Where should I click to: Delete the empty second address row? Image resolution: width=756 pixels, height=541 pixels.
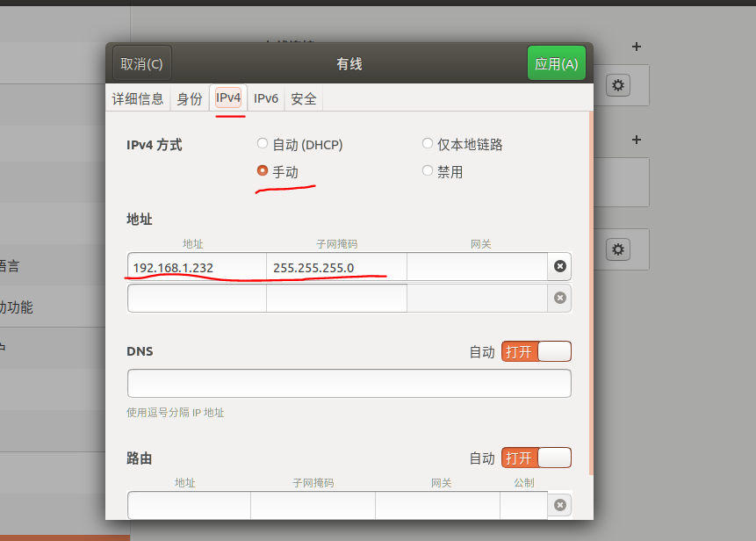[x=560, y=298]
